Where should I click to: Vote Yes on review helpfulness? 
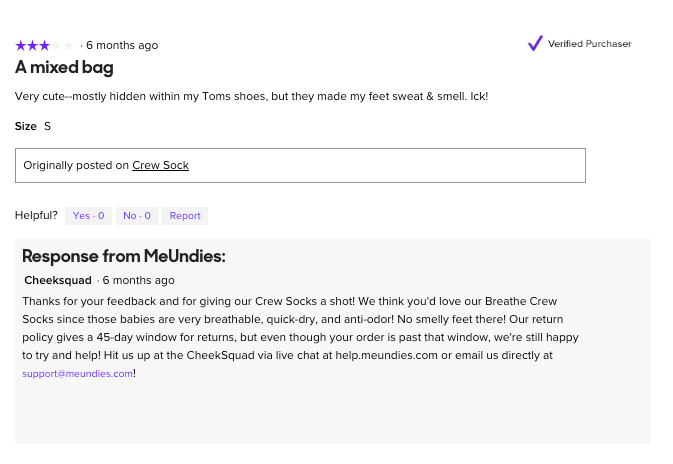click(88, 216)
